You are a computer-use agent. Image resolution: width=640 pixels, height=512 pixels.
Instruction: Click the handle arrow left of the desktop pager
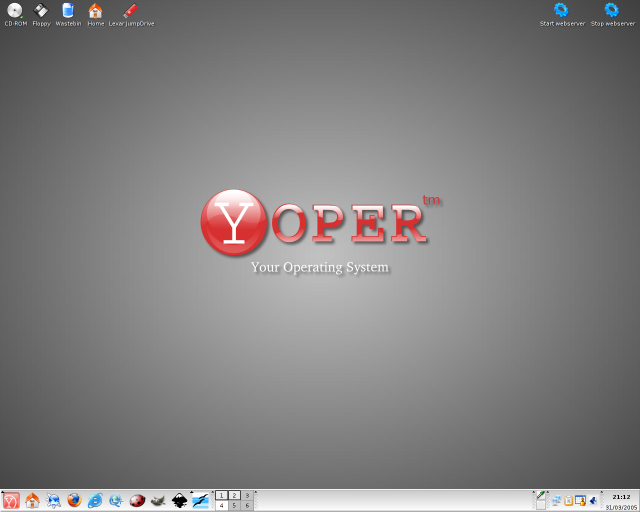coord(213,492)
